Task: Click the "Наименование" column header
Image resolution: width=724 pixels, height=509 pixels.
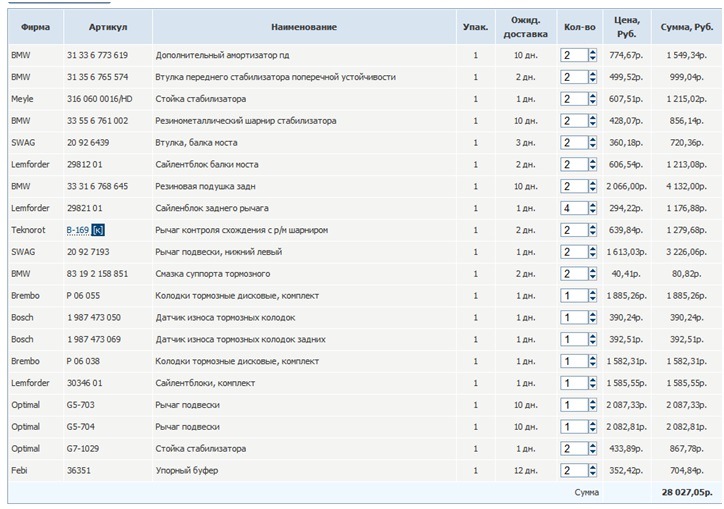Action: click(x=303, y=27)
